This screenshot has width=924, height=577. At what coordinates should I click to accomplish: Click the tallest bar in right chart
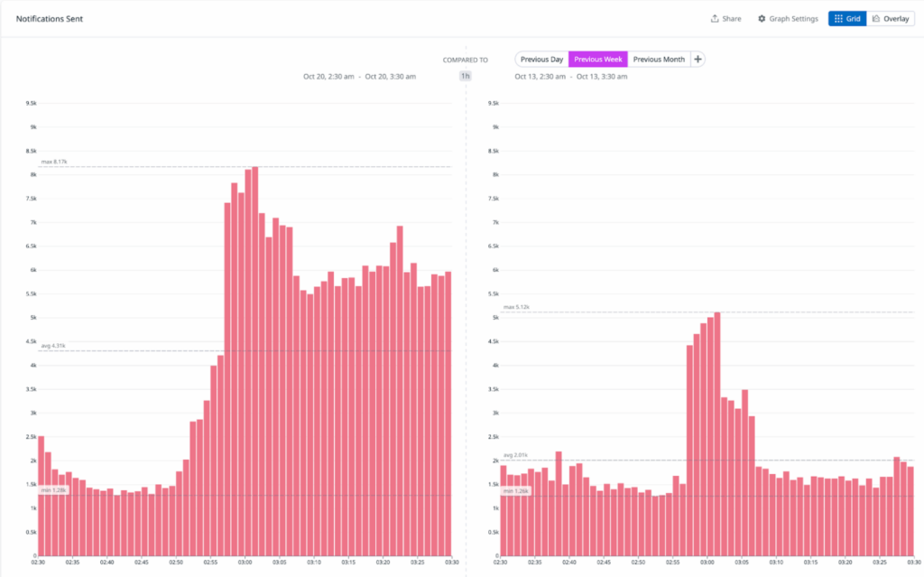[x=717, y=433]
